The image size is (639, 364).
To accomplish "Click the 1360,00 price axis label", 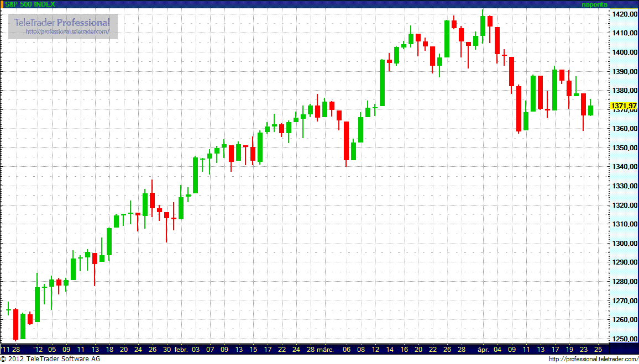I will point(625,129).
